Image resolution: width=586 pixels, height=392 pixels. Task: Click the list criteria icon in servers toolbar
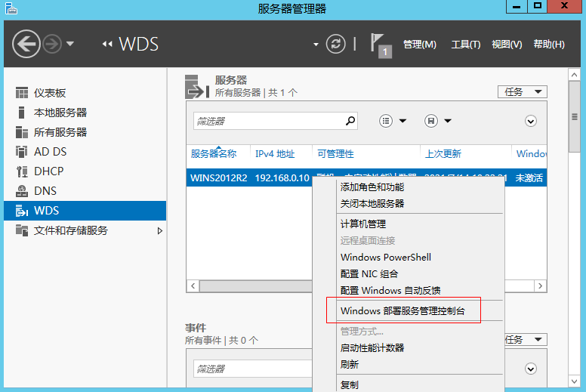(386, 121)
